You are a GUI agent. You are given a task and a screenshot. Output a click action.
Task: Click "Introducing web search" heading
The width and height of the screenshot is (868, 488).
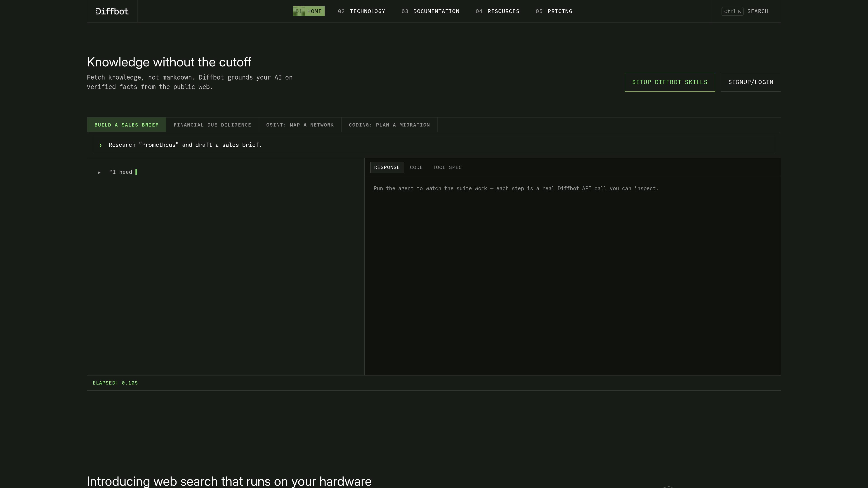229,481
